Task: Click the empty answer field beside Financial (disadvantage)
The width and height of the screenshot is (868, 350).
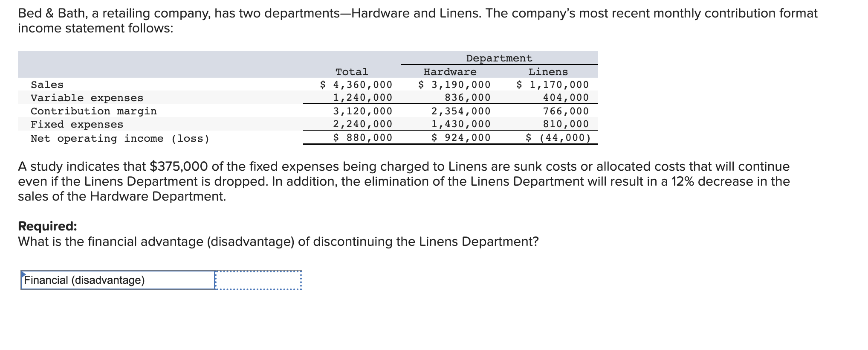Action: 258,280
